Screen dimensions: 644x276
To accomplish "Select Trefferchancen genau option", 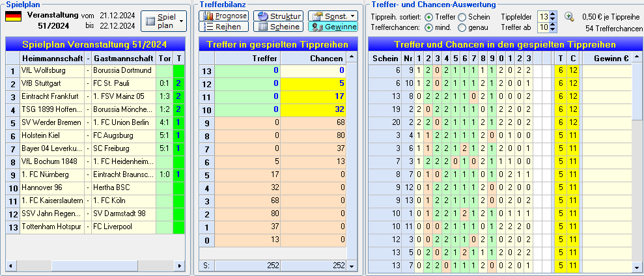I will [462, 28].
